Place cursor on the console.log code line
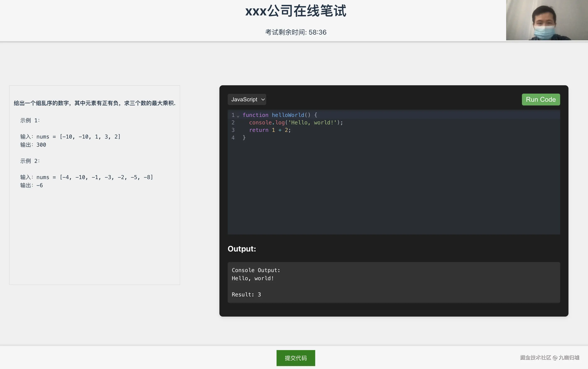The width and height of the screenshot is (588, 369). [x=295, y=123]
